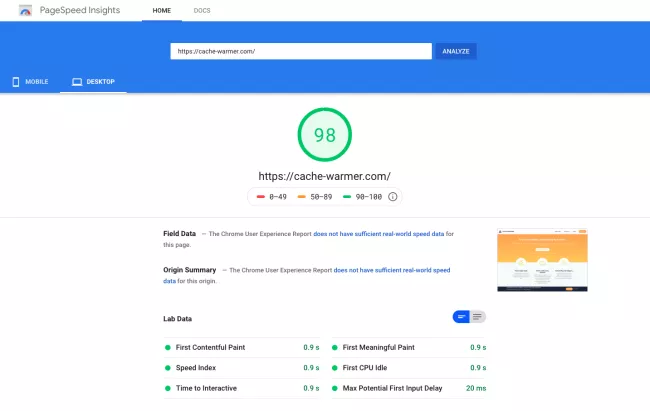Viewport: 650px width, 411px height.
Task: Open the HOME tab
Action: (162, 10)
